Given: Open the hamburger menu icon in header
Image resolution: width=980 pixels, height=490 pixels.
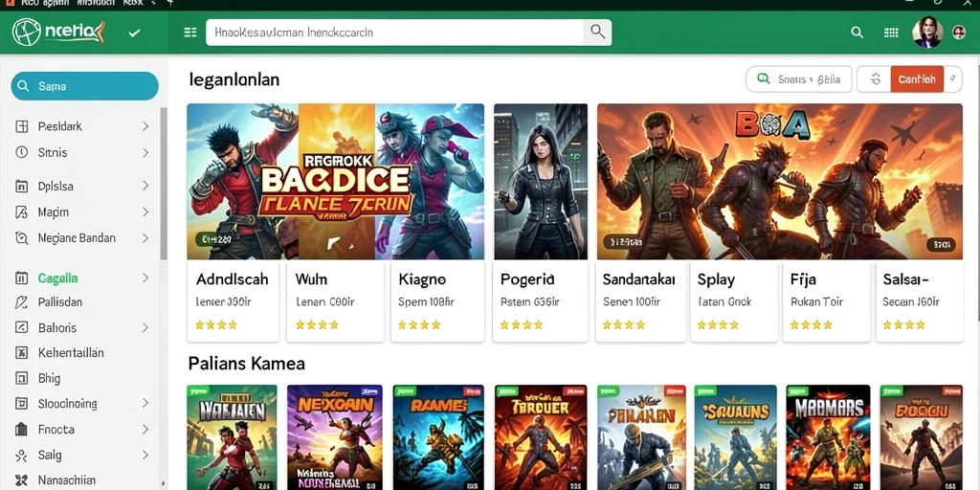Looking at the screenshot, I should click(190, 33).
